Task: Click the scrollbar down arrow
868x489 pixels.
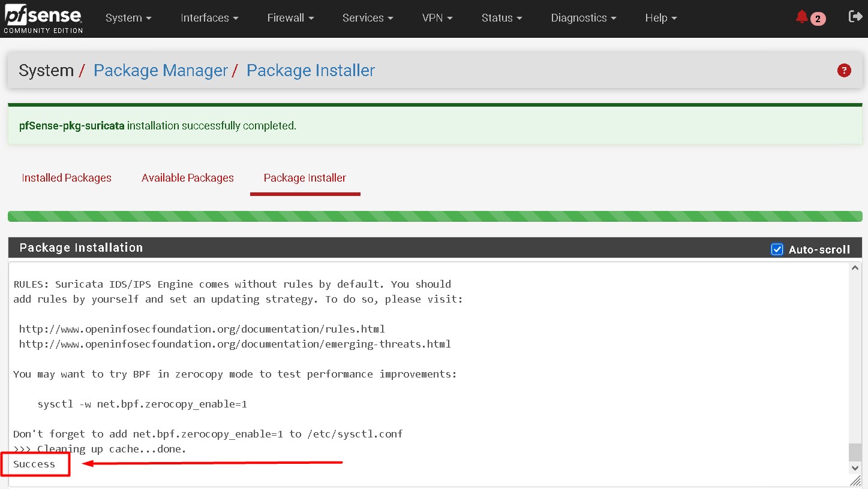Action: [x=854, y=469]
